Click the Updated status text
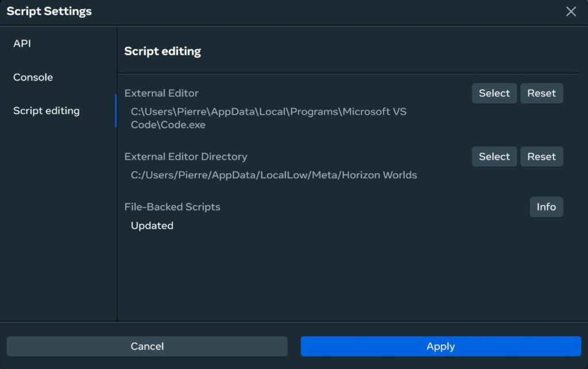588x369 pixels. 152,225
